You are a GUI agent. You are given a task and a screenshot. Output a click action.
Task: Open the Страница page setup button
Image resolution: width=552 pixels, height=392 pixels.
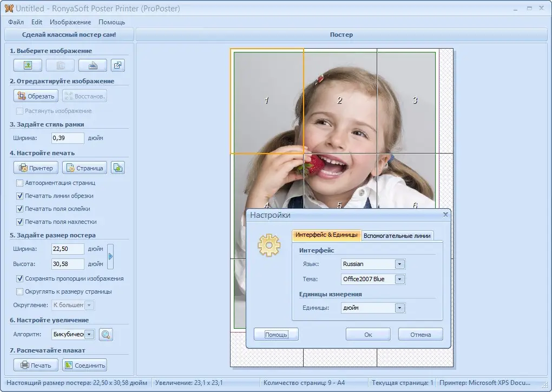(84, 168)
